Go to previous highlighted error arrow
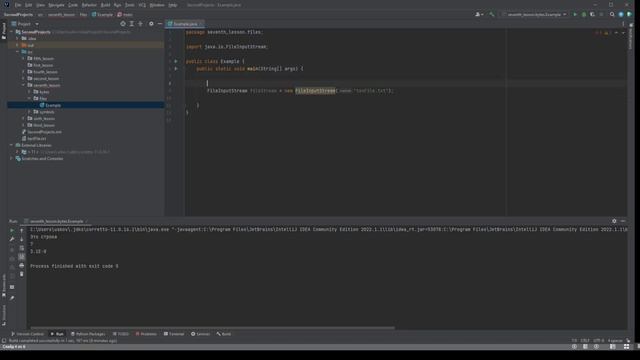Screen dimensions: 640x360 tap(616, 32)
